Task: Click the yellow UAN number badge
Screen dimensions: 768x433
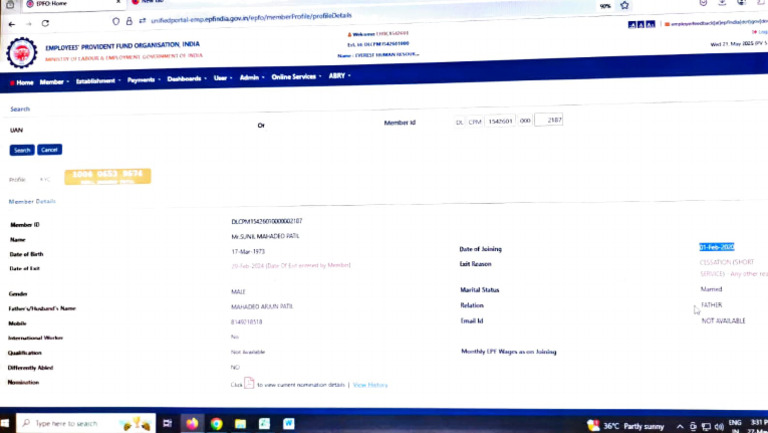Action: pyautogui.click(x=107, y=176)
